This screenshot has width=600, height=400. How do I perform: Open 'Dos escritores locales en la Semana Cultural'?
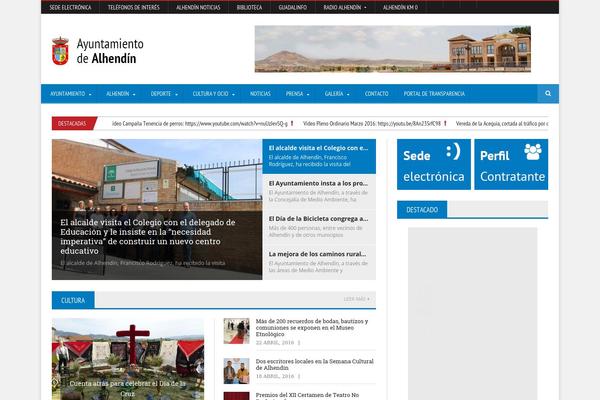[315, 364]
